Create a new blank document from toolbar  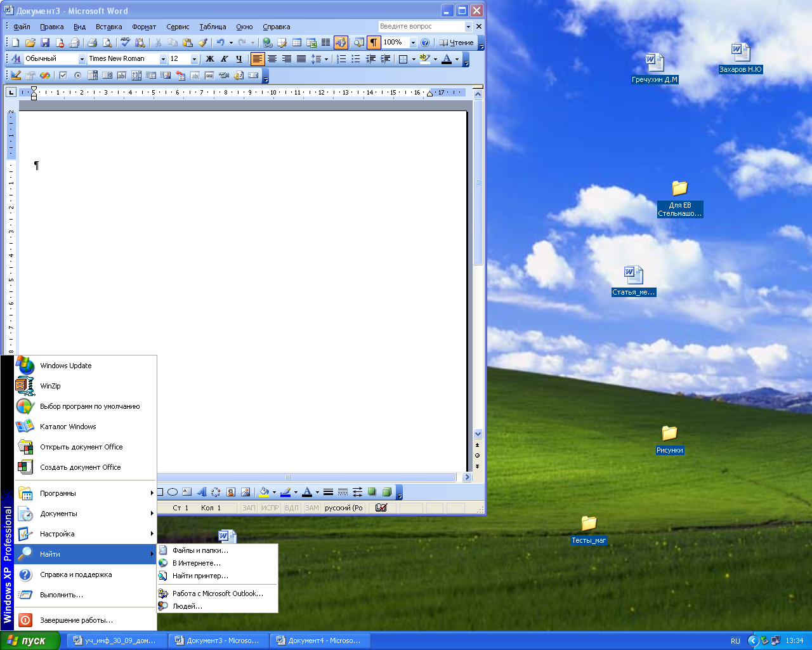[15, 43]
